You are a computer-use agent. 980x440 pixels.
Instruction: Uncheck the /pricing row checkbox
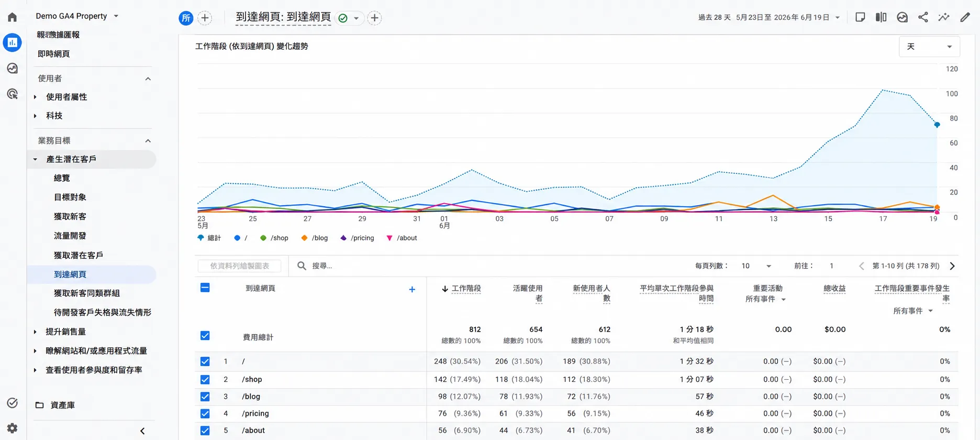[205, 413]
